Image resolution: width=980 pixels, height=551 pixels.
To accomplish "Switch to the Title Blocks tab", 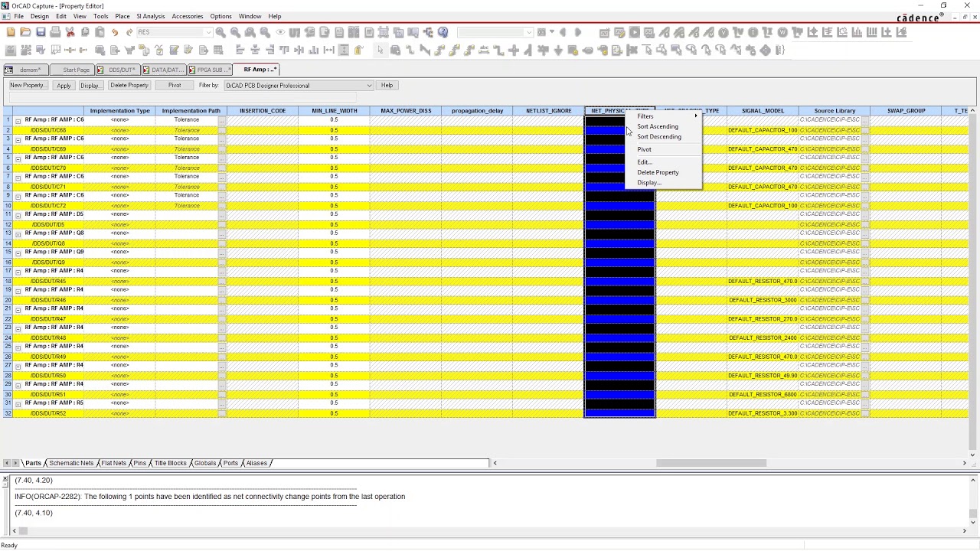I will pos(170,463).
